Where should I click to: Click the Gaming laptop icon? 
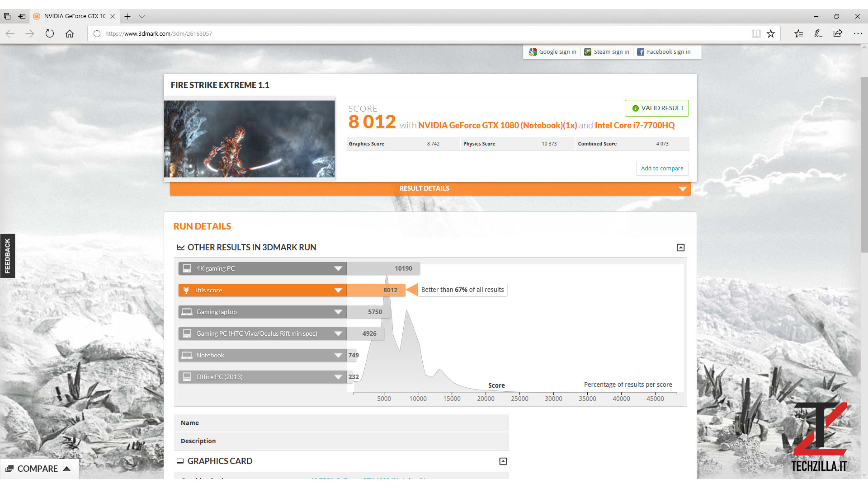point(187,312)
